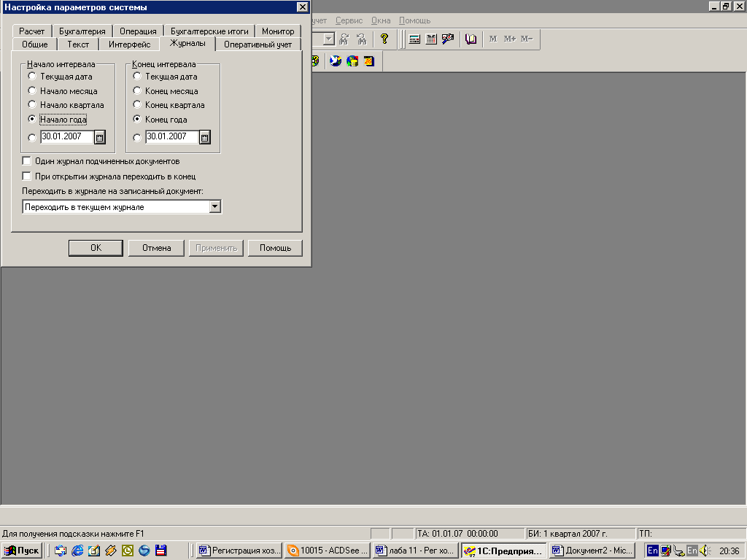
Task: Switch to the 'Интерфейс' tab
Action: (x=130, y=44)
